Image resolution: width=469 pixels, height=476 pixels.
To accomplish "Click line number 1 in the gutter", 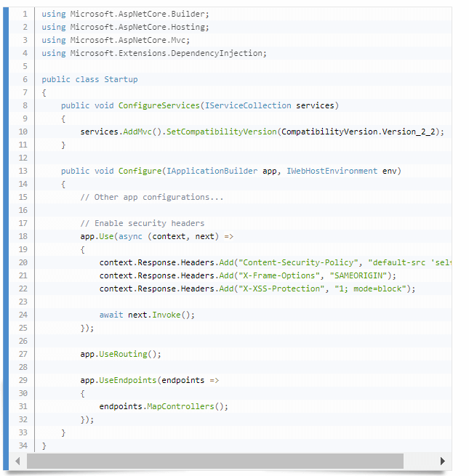I will click(x=25, y=14).
